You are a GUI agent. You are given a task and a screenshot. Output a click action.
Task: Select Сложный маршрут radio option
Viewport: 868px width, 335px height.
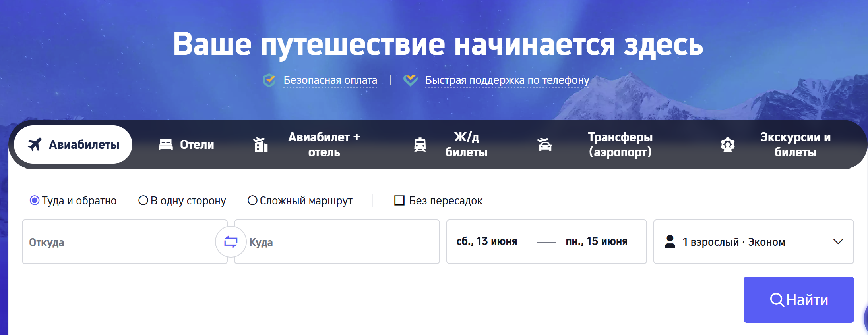(x=252, y=200)
